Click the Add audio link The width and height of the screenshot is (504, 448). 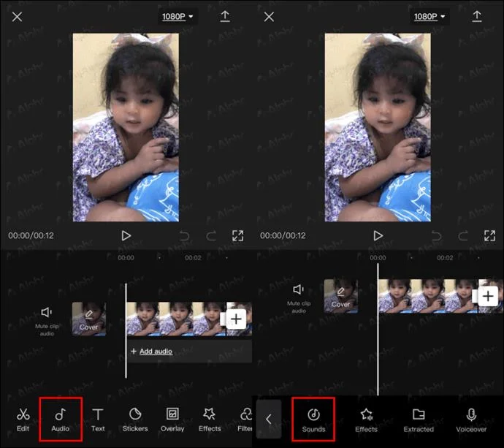(x=156, y=352)
